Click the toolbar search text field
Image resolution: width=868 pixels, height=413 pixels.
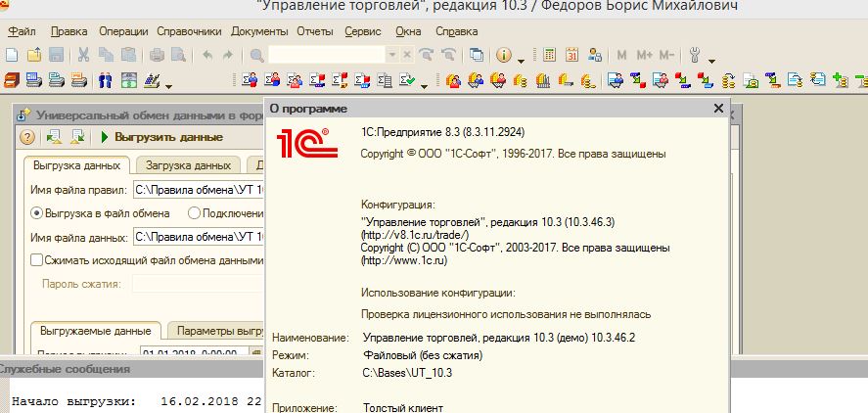(327, 55)
